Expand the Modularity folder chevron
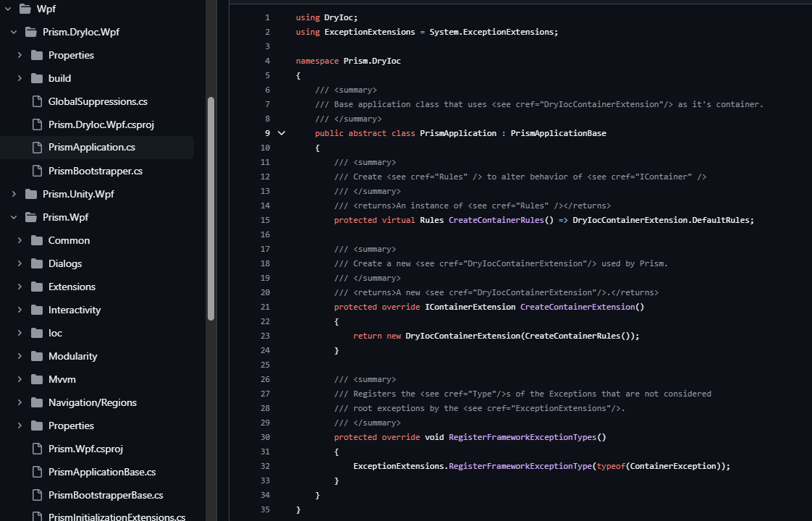Viewport: 812px width, 521px height. click(20, 356)
